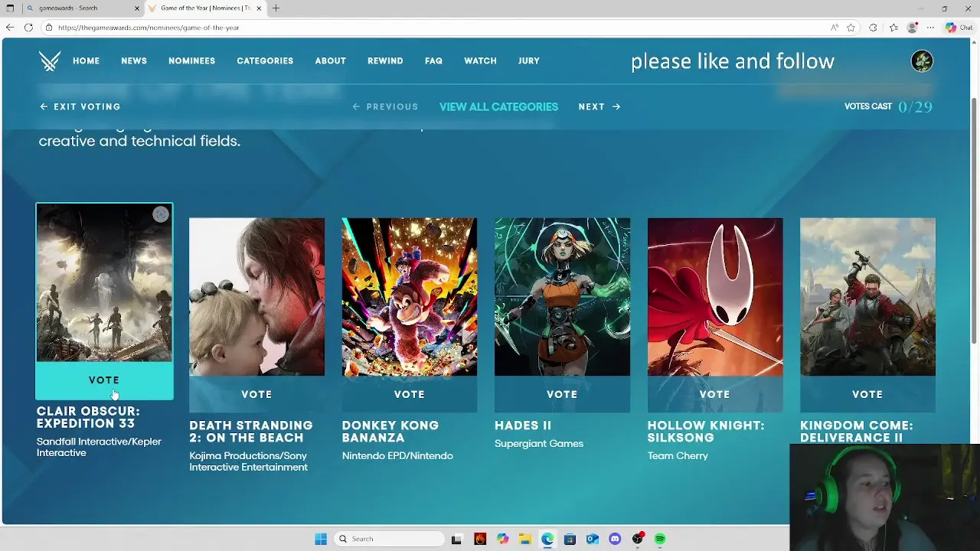Click the Read aloud icon in address bar
The image size is (980, 551).
[835, 28]
